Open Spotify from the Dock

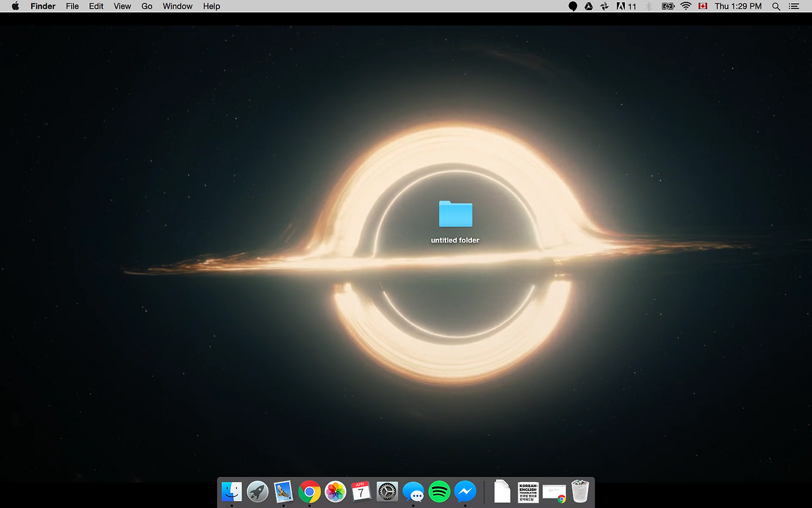(x=438, y=491)
